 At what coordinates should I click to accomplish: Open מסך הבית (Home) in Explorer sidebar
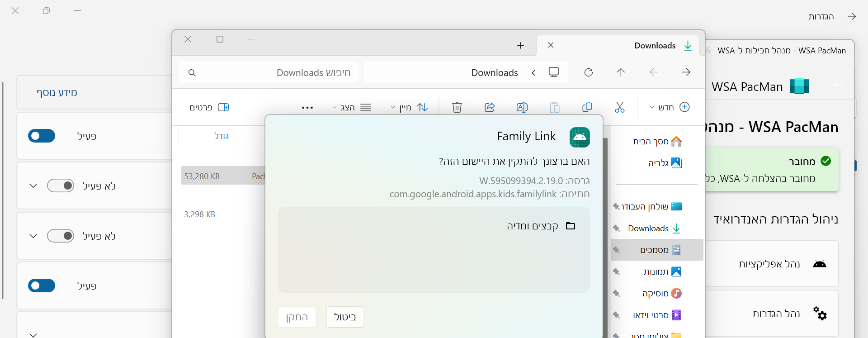click(657, 142)
